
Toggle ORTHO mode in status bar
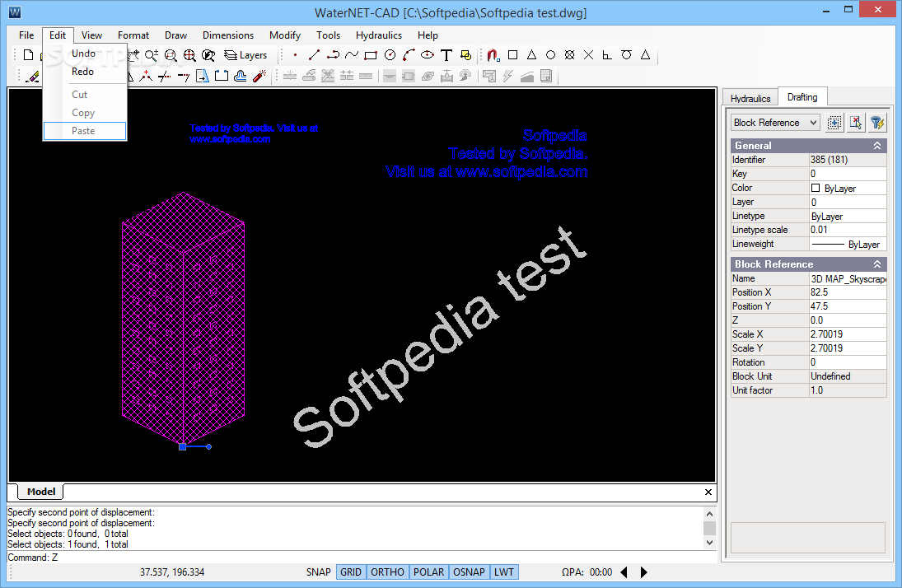click(388, 572)
